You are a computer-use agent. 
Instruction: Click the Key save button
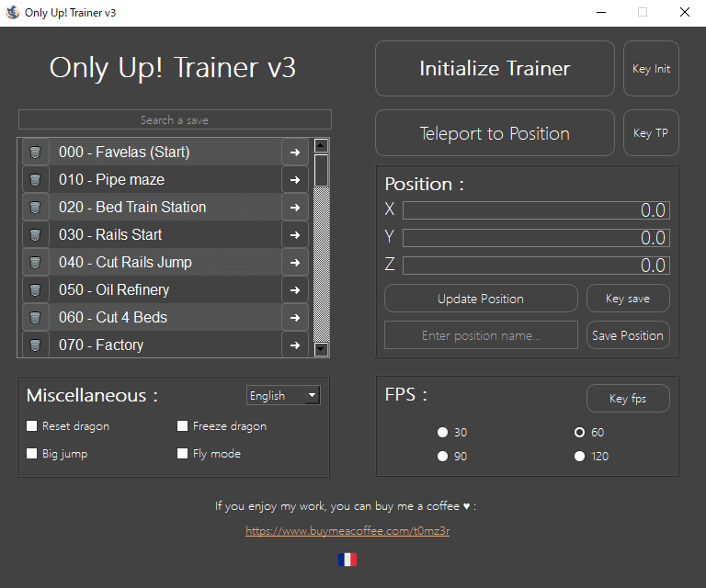coord(628,299)
